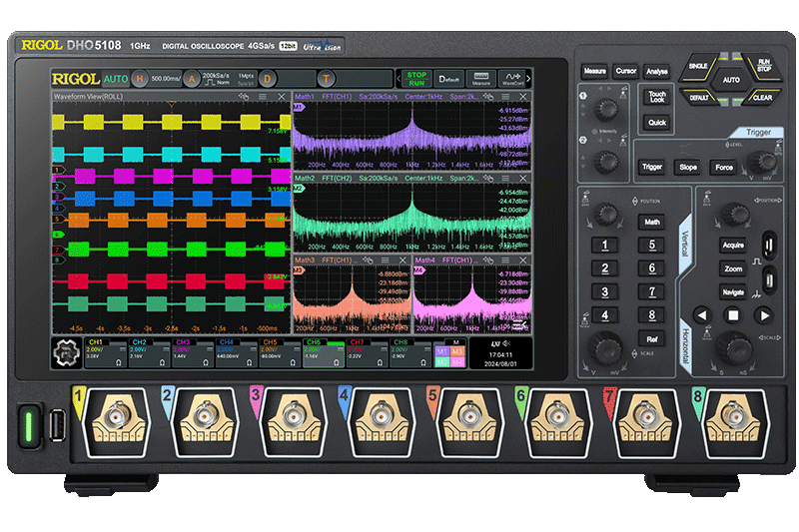Toggle the Touch Lock key
The height and width of the screenshot is (532, 799).
(656, 97)
